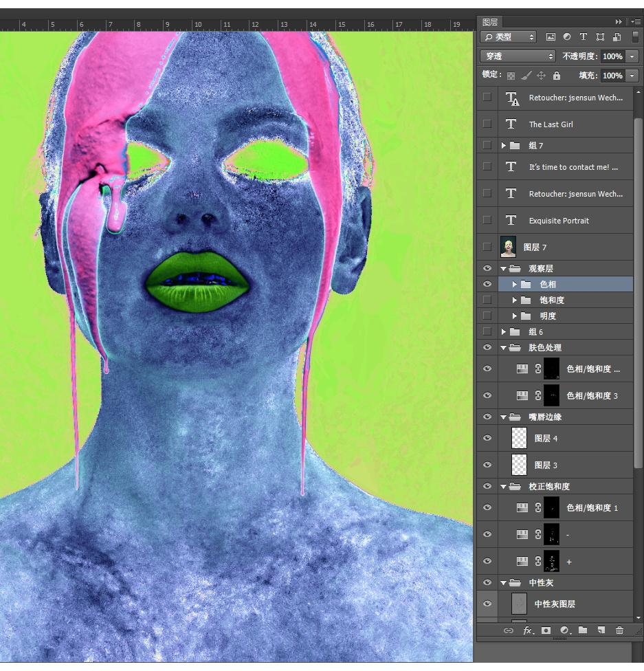Click the 图层 4 transparent thumbnail
Viewport: 644px width, 671px height.
pyautogui.click(x=519, y=438)
